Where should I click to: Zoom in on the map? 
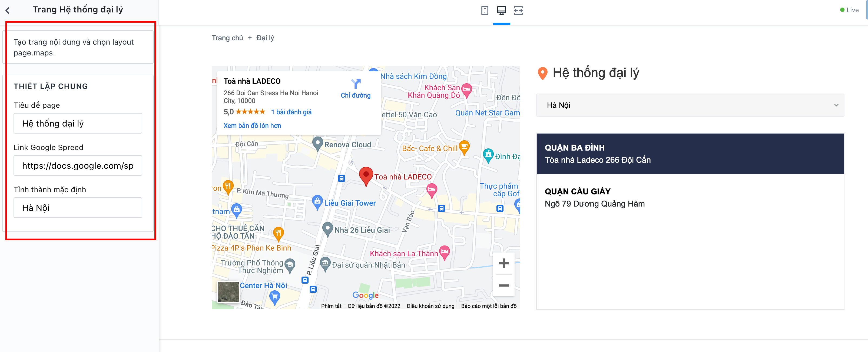pos(503,263)
